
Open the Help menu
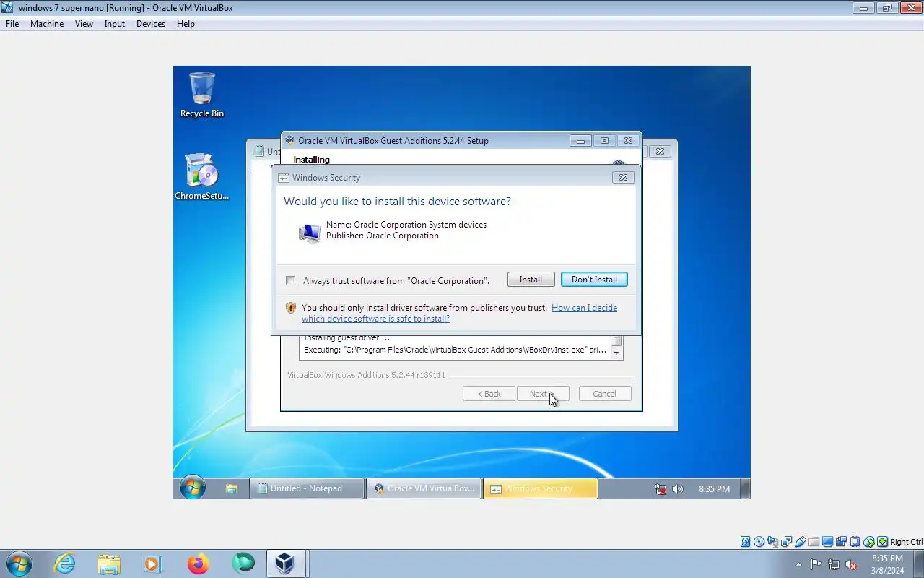click(186, 24)
